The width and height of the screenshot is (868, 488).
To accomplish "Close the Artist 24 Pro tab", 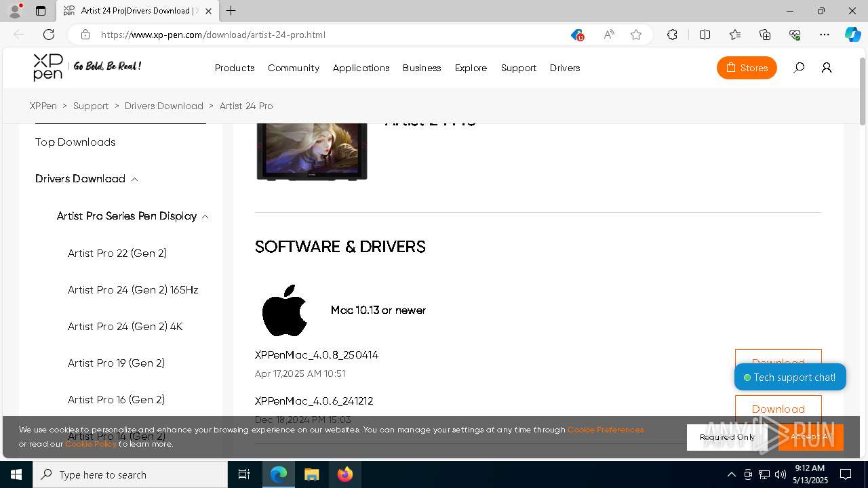I will point(208,11).
